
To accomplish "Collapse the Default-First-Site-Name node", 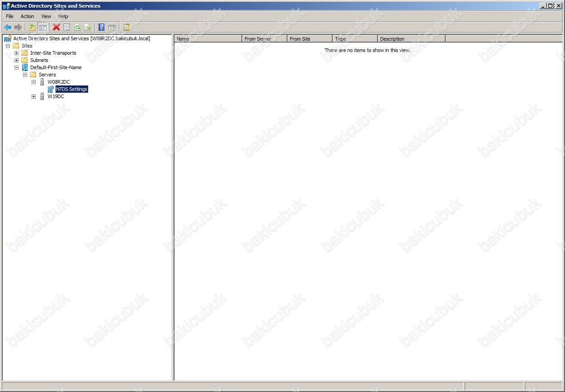I will (16, 67).
